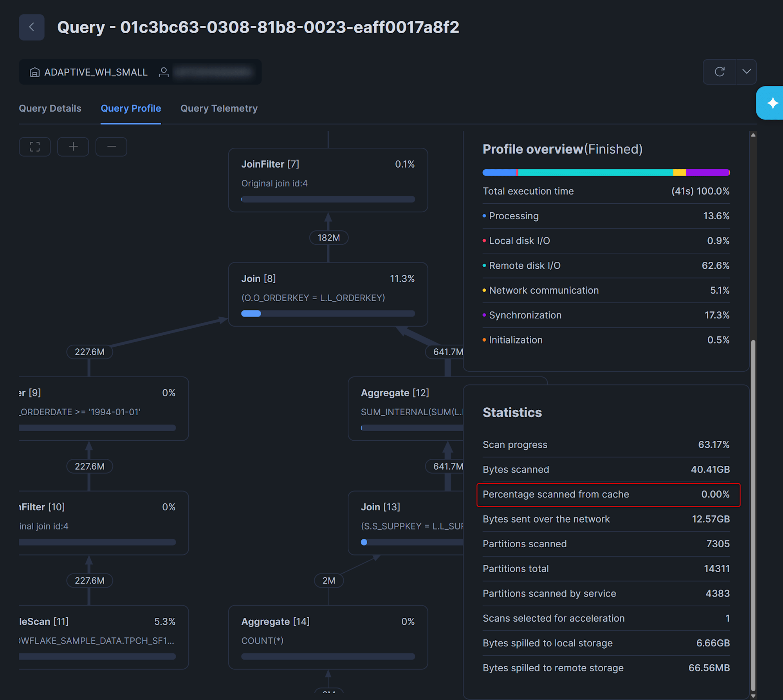This screenshot has height=700, width=783.
Task: Click the warehouse icon beside ADAPTIVE_WH_SMALL
Action: (35, 72)
